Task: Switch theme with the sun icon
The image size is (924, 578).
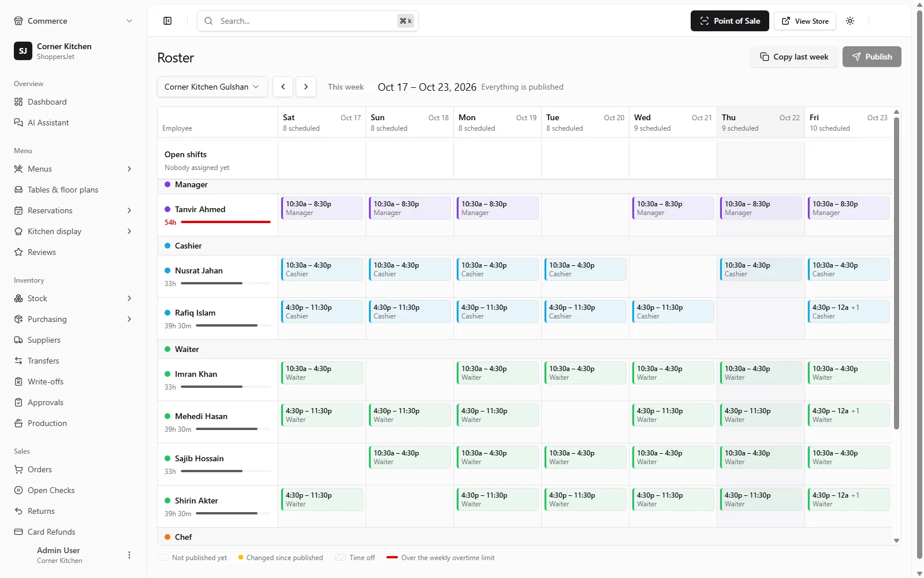Action: point(850,21)
